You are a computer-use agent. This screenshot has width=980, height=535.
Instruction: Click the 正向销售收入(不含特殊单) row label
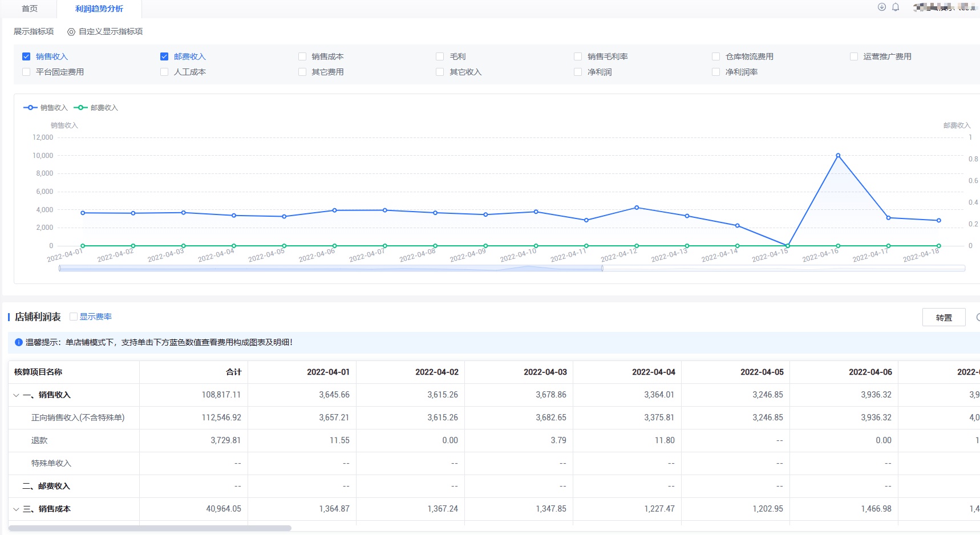coord(78,418)
